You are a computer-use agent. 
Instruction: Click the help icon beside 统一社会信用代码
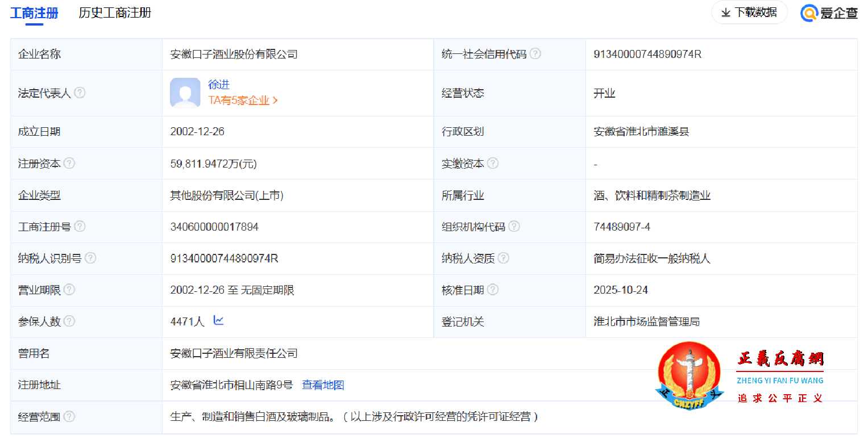(535, 54)
